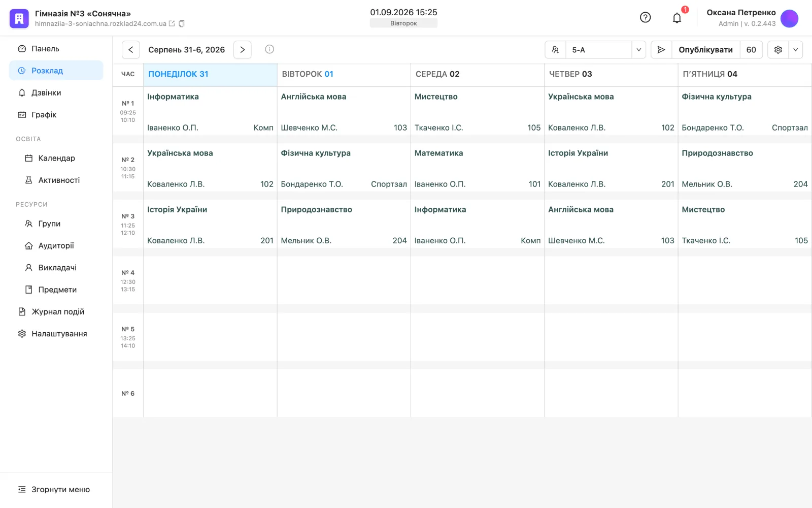Click the empty lesson 4 slot on Wednesday
The image size is (812, 508).
[478, 280]
